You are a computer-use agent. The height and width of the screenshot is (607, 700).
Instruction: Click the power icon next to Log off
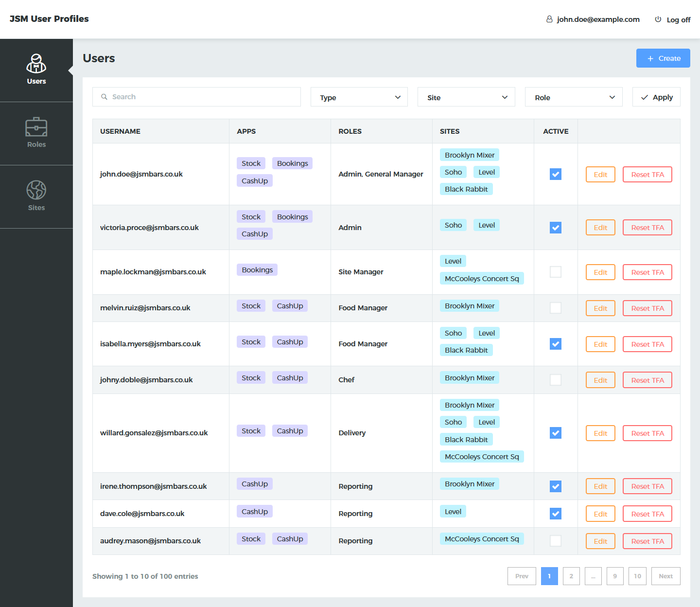(658, 19)
